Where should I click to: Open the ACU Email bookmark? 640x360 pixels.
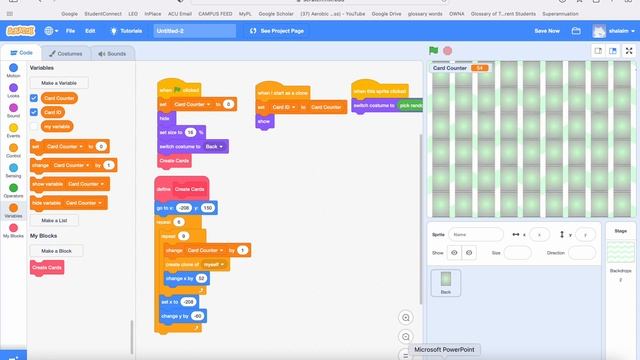click(180, 13)
